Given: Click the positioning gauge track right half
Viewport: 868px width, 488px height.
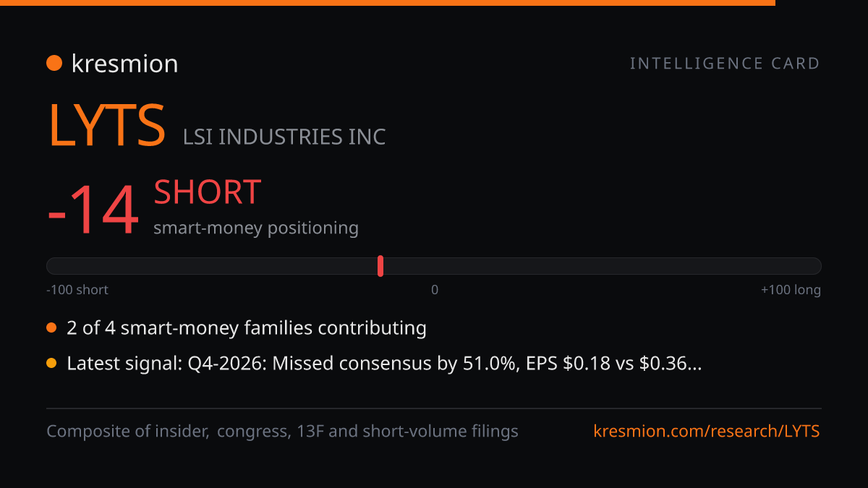Looking at the screenshot, I should pyautogui.click(x=628, y=266).
